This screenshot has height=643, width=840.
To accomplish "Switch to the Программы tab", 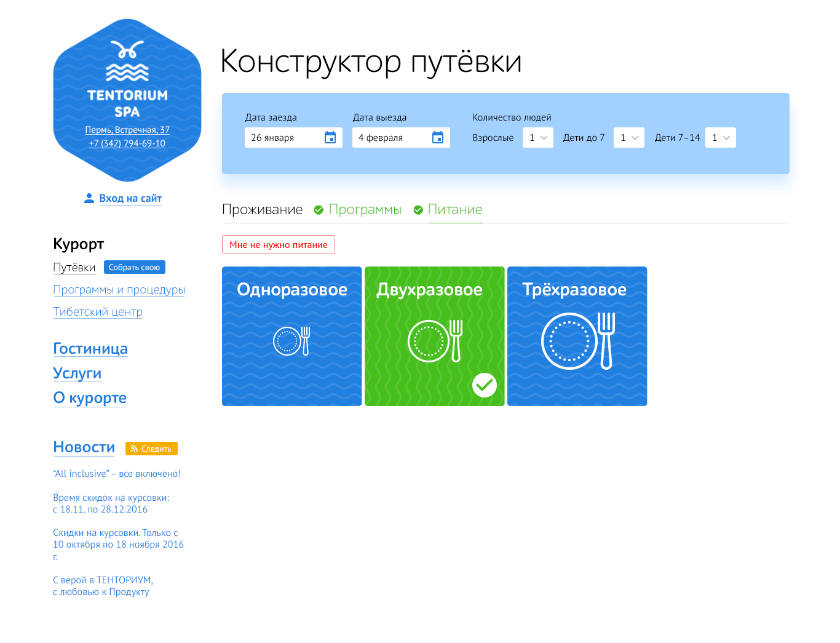I will 365,209.
